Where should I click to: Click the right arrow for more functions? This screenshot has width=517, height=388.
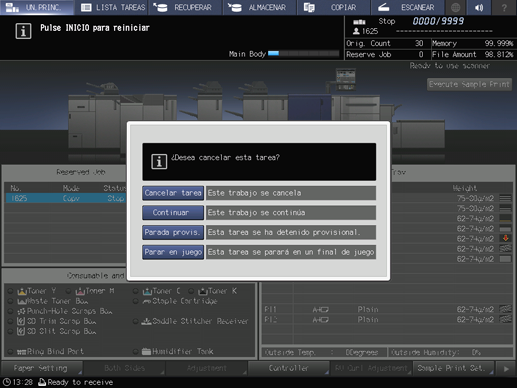tap(506, 369)
